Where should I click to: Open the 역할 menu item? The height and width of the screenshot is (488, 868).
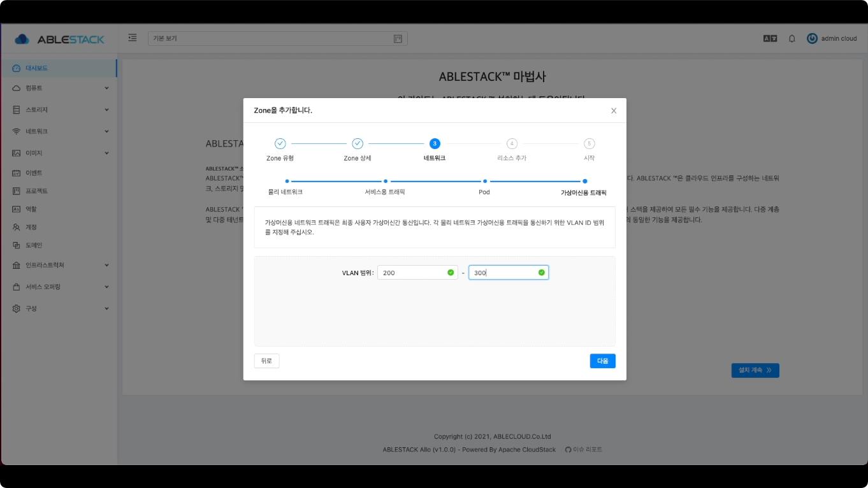pos(59,209)
